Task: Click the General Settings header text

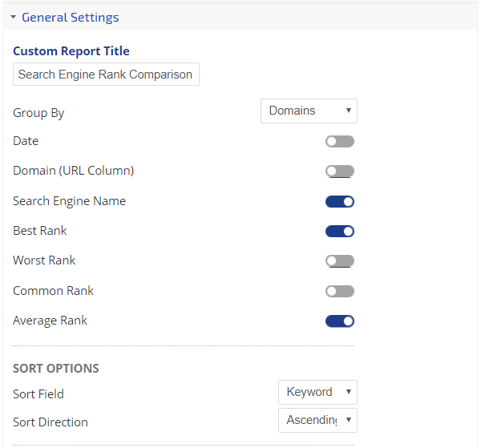Action: 70,17
